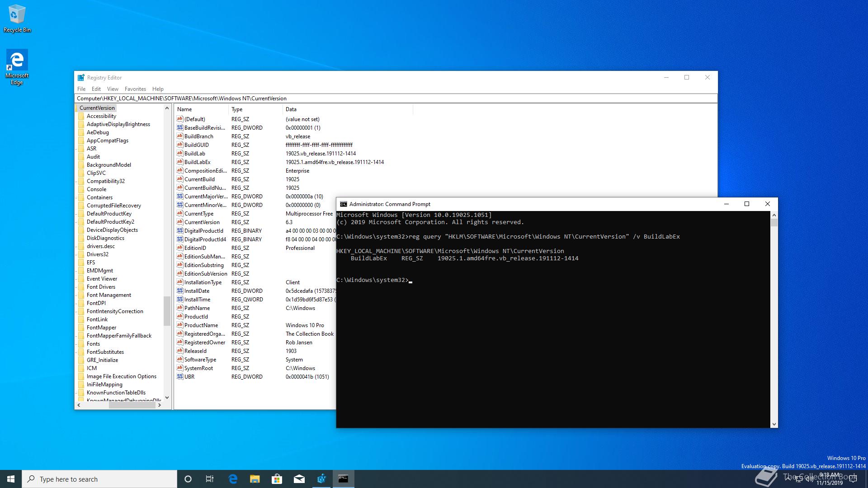Open the File menu in Registry Editor
Screen dimensions: 868x488
tap(81, 89)
